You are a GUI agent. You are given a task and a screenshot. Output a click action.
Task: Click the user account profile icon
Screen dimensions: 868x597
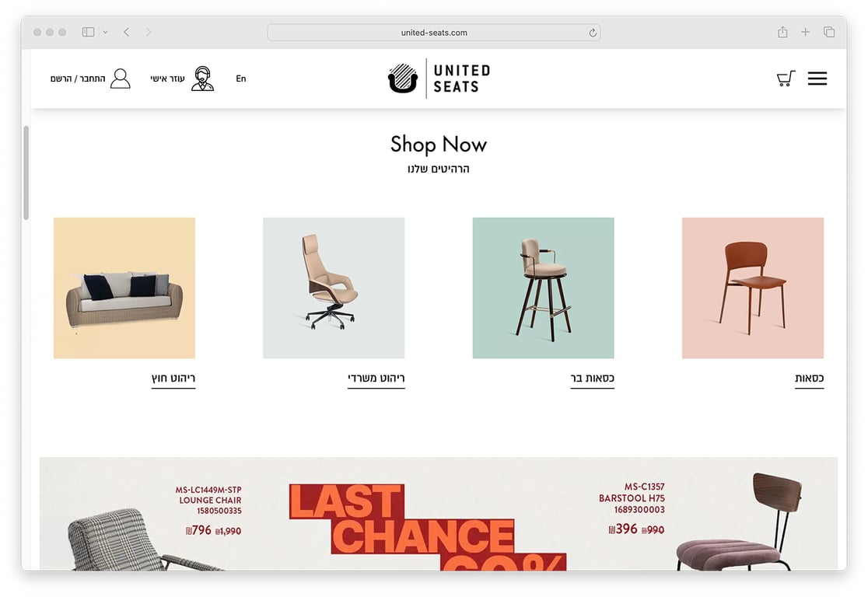point(120,79)
